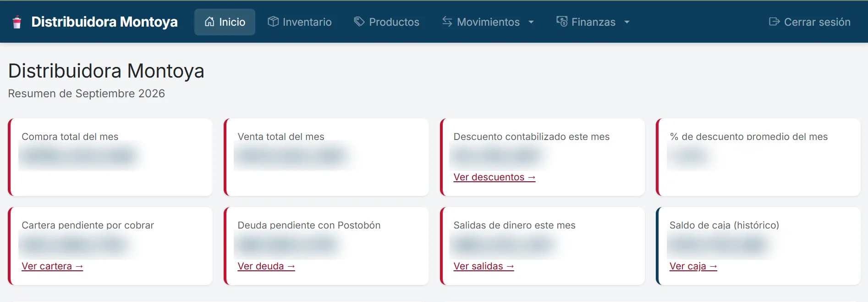868x302 pixels.
Task: Expand the Movimientos dropdown caret
Action: 531,22
